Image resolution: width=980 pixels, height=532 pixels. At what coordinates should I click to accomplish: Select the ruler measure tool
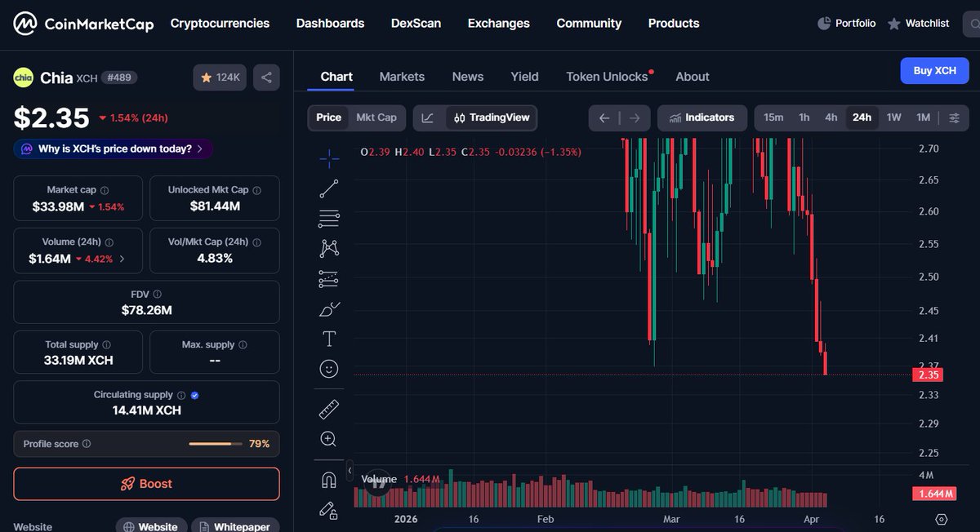click(329, 409)
